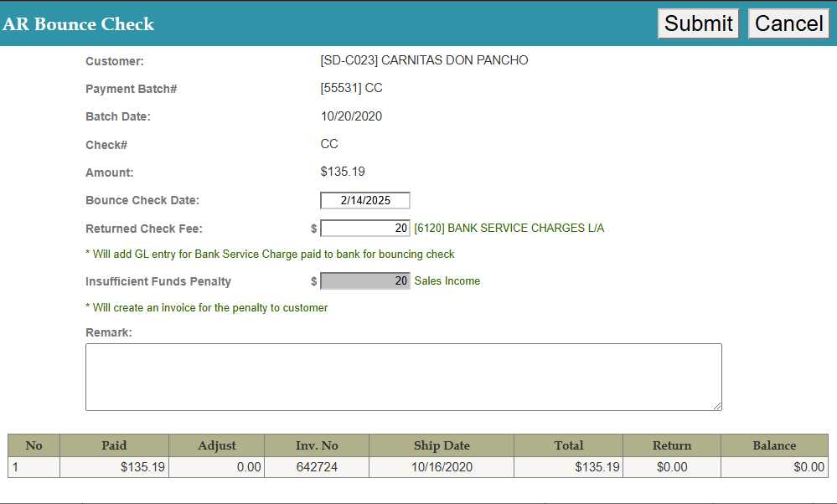
Task: Click the 10/16/2020 ship date cell
Action: click(442, 467)
